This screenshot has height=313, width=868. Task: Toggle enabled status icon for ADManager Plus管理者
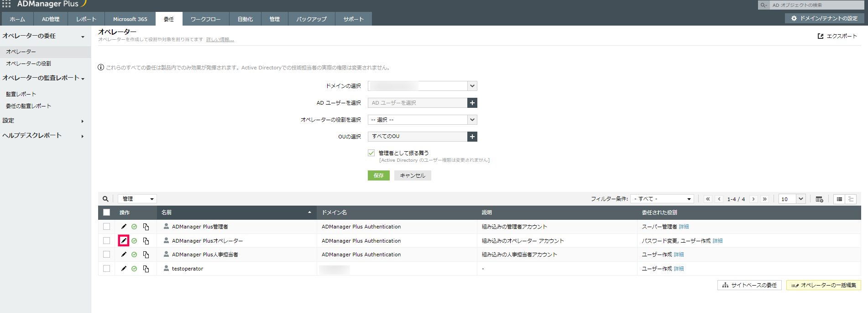tap(134, 227)
